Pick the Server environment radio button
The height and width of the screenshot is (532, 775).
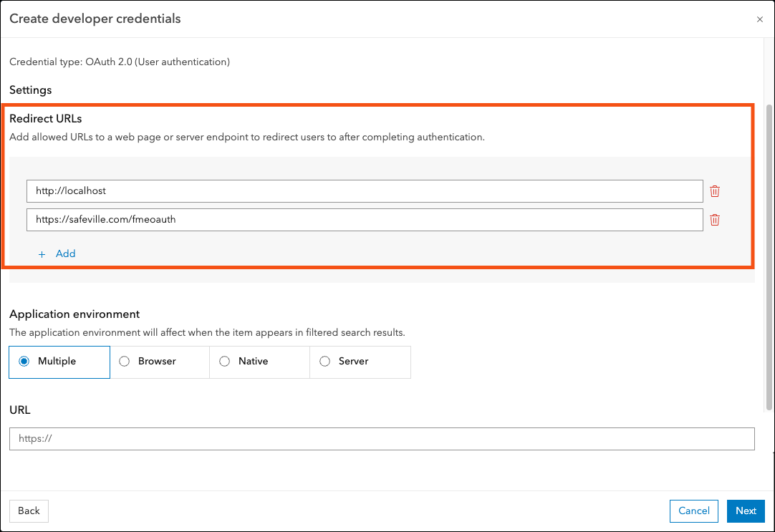[324, 362]
